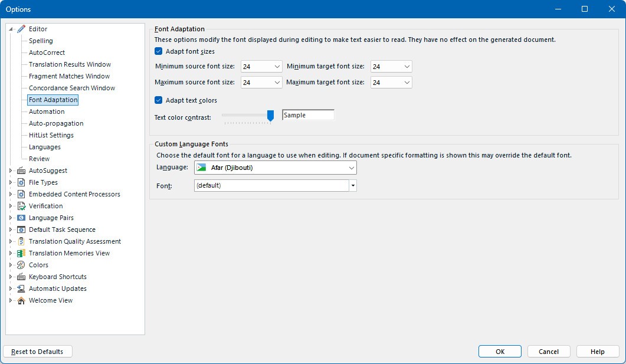626x364 pixels.
Task: Select Languages under Editor
Action: 45,147
